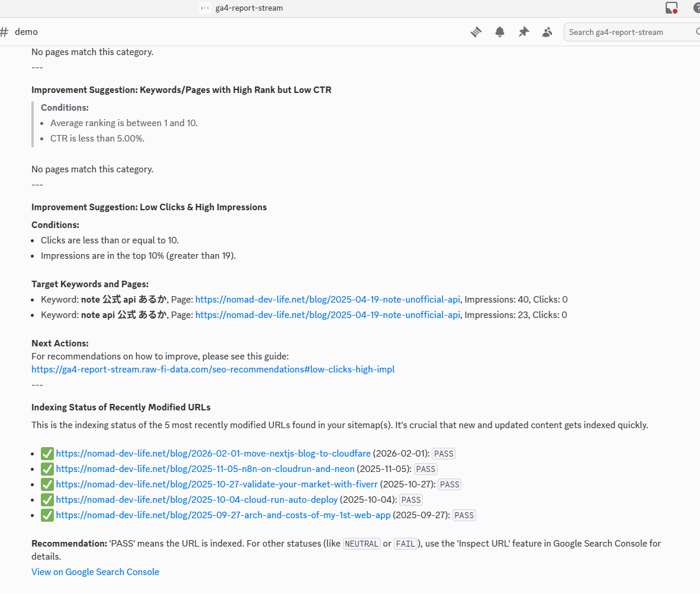Click text Average ranking is between 1 and 10
The width and height of the screenshot is (700, 594).
(124, 123)
